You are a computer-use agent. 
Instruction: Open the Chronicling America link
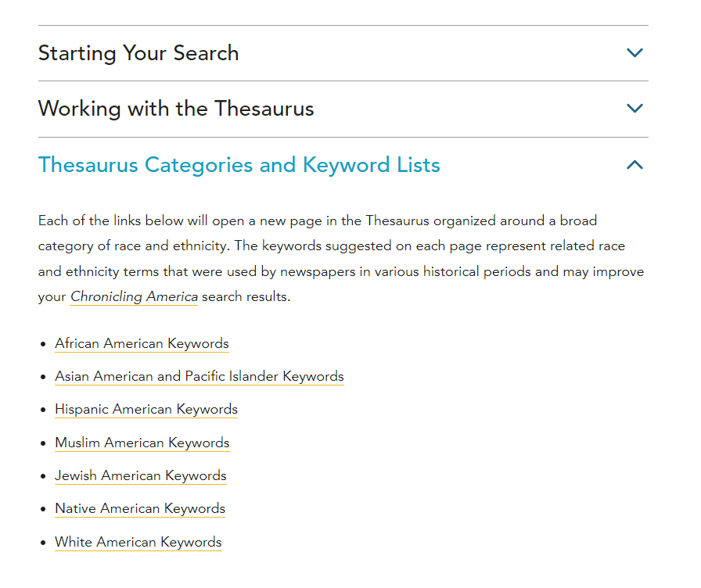click(x=134, y=297)
